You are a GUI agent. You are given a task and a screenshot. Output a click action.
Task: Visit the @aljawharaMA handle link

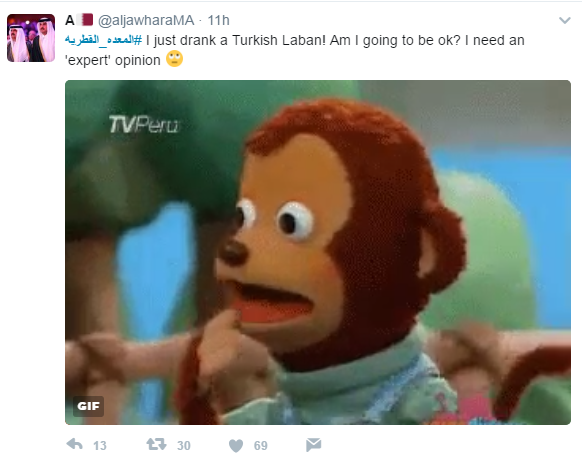[x=146, y=20]
